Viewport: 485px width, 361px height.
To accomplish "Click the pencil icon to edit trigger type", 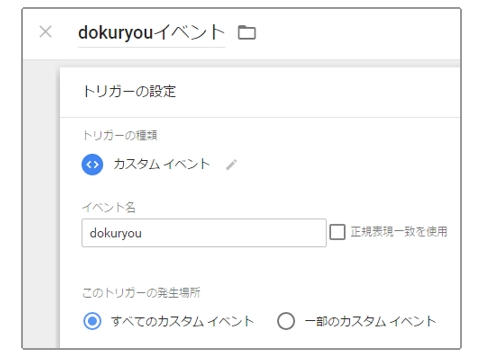I will [231, 165].
